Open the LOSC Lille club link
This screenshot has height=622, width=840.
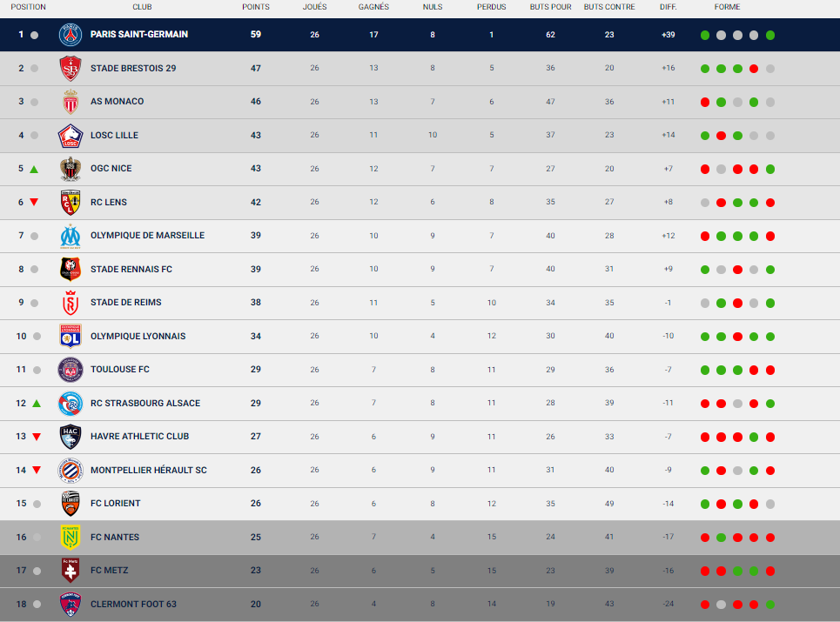click(x=114, y=136)
